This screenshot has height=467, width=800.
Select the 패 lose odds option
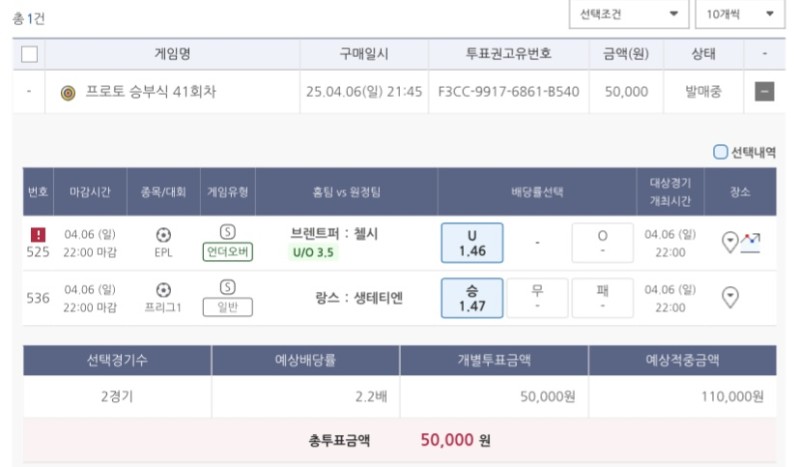(602, 297)
